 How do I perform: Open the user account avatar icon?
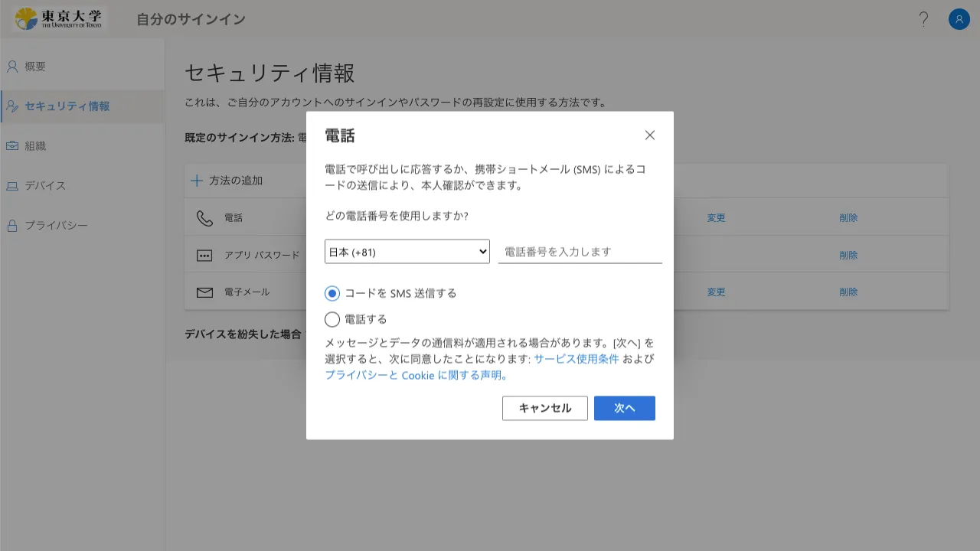tap(959, 19)
